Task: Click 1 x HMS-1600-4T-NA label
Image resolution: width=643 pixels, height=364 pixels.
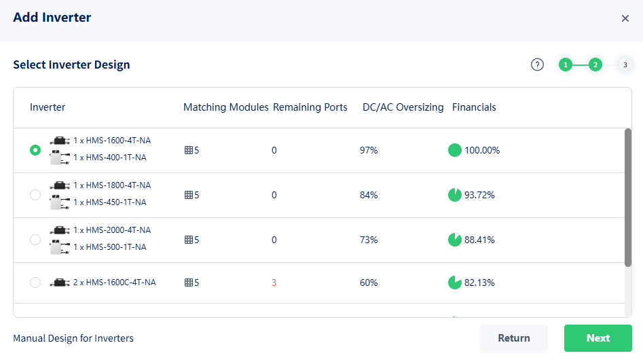Action: coord(112,141)
